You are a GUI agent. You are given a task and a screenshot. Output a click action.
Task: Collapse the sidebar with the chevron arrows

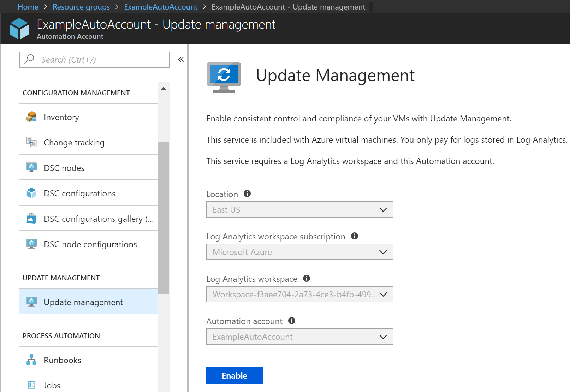180,59
